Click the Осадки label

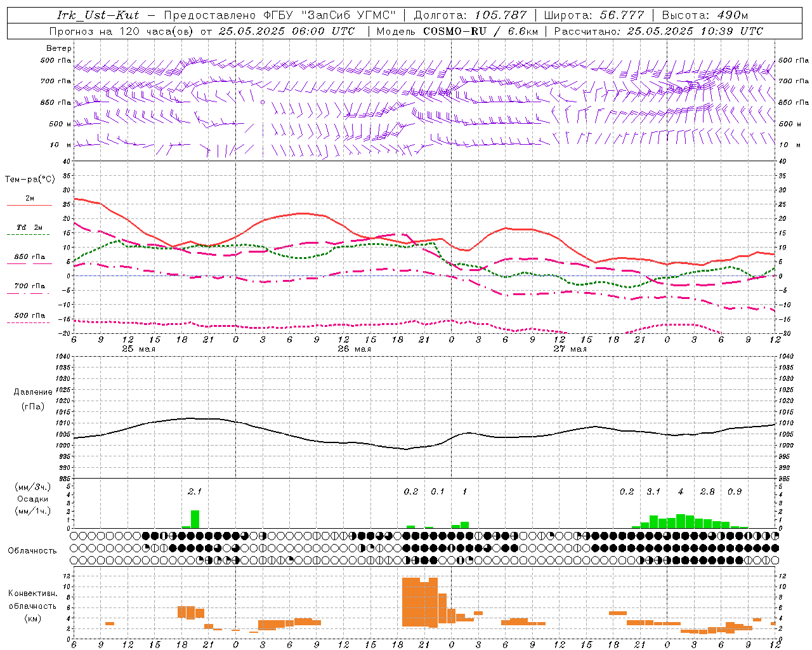coord(33,499)
